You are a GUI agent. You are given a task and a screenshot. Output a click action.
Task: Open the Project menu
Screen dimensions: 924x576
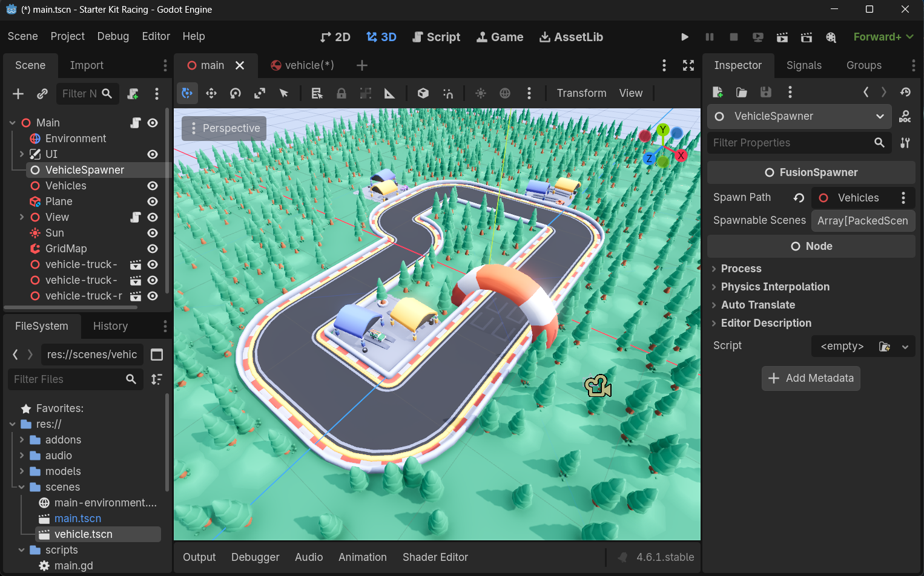pyautogui.click(x=67, y=36)
